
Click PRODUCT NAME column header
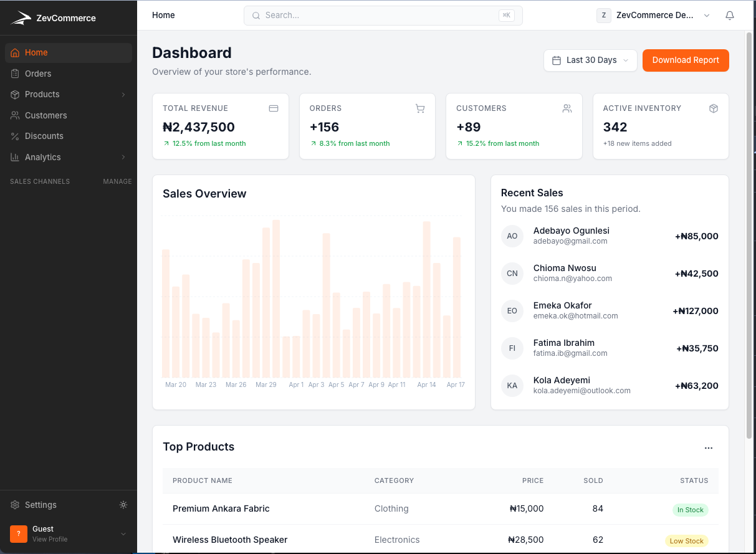coord(203,481)
